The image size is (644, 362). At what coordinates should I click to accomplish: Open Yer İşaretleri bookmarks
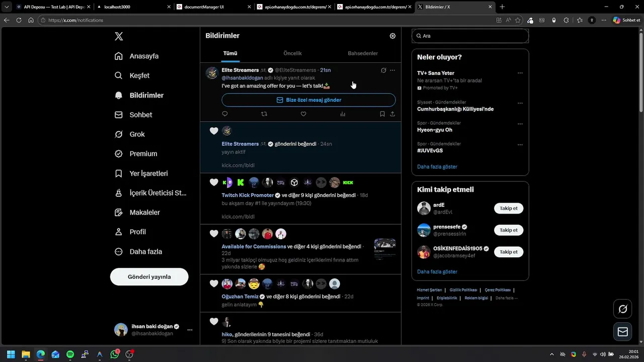pos(141,173)
